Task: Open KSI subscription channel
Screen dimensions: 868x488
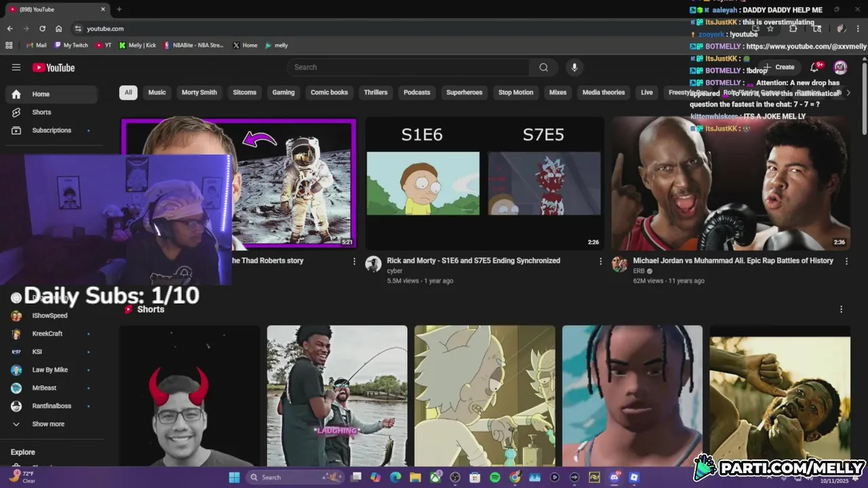Action: 52,352
